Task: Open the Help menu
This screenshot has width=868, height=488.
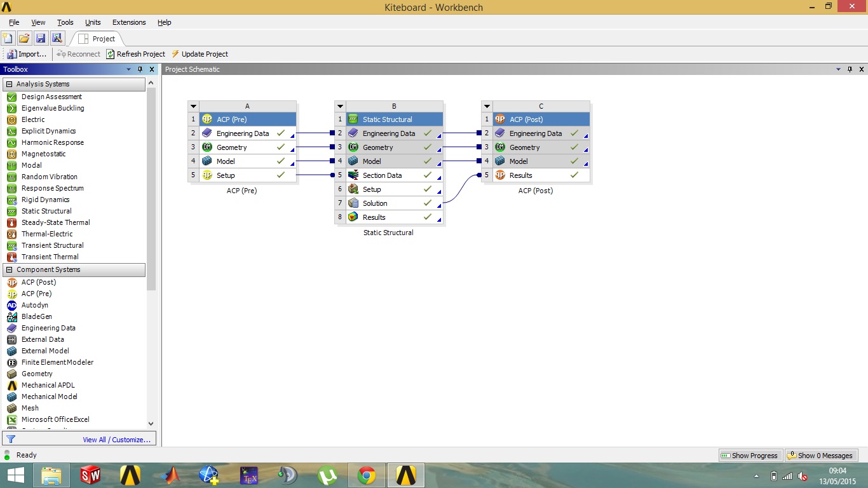Action: tap(164, 22)
